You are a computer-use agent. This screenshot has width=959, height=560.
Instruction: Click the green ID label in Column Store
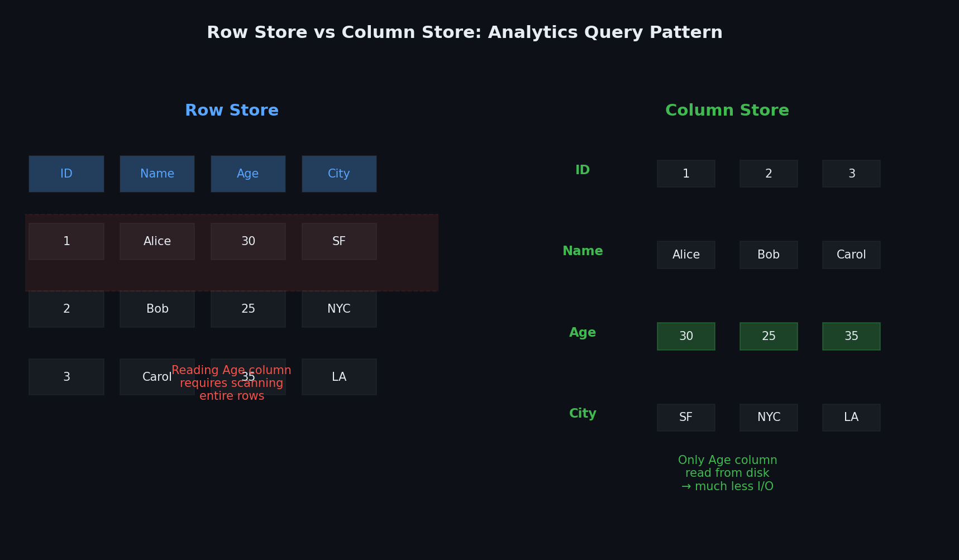click(x=583, y=170)
